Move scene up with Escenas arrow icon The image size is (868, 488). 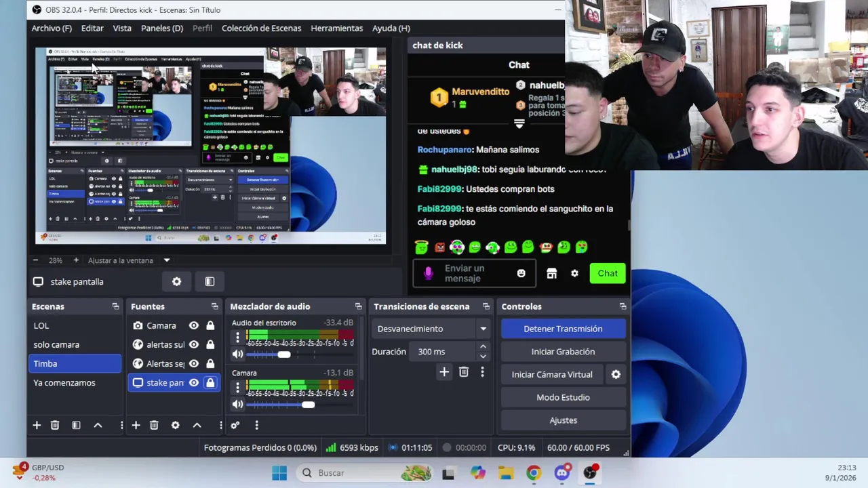pos(98,425)
